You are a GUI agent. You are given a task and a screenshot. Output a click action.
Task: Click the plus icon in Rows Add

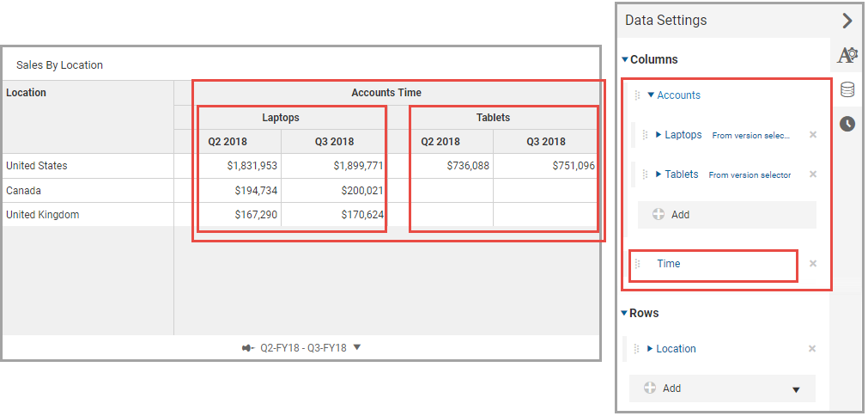pyautogui.click(x=651, y=388)
